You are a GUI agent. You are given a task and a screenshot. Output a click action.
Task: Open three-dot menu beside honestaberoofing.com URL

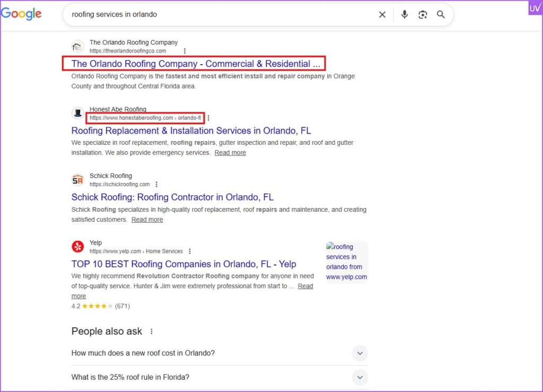click(x=208, y=118)
